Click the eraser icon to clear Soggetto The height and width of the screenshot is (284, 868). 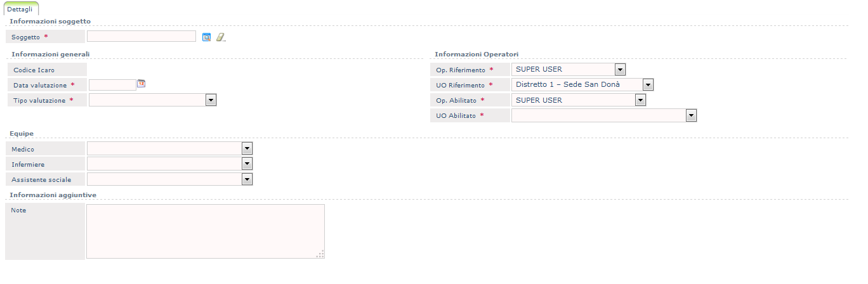click(221, 37)
